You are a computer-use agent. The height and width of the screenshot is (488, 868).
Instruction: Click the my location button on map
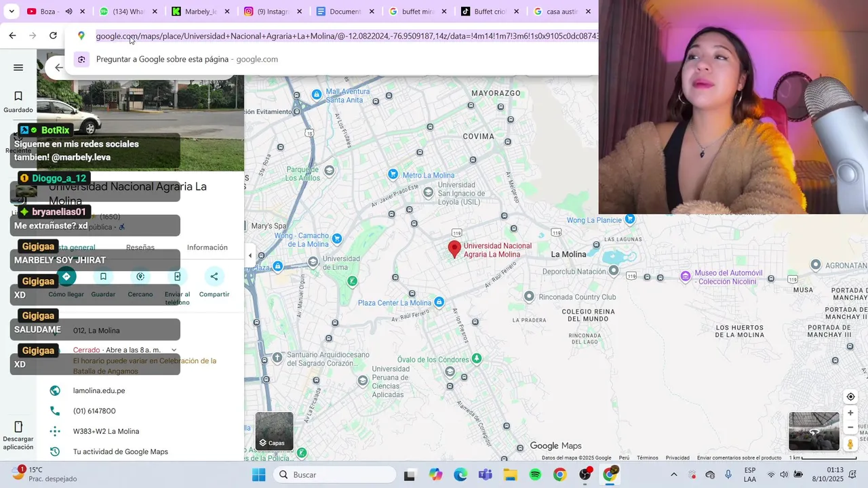point(850,397)
